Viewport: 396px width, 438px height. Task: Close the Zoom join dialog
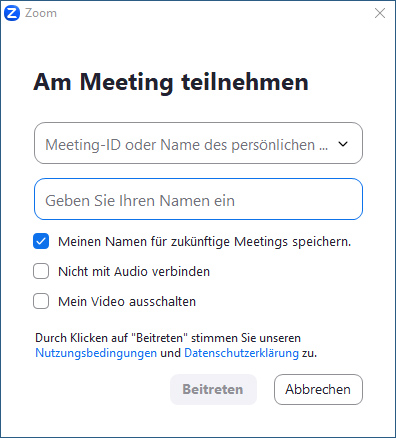(380, 13)
